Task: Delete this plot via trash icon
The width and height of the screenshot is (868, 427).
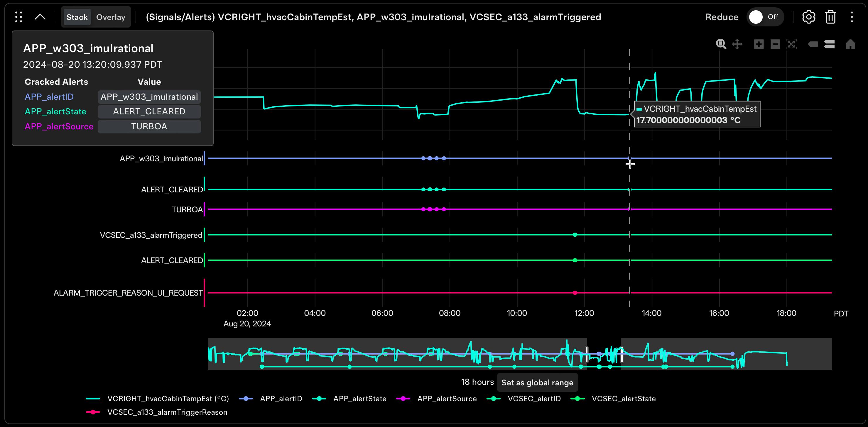Action: click(x=830, y=17)
